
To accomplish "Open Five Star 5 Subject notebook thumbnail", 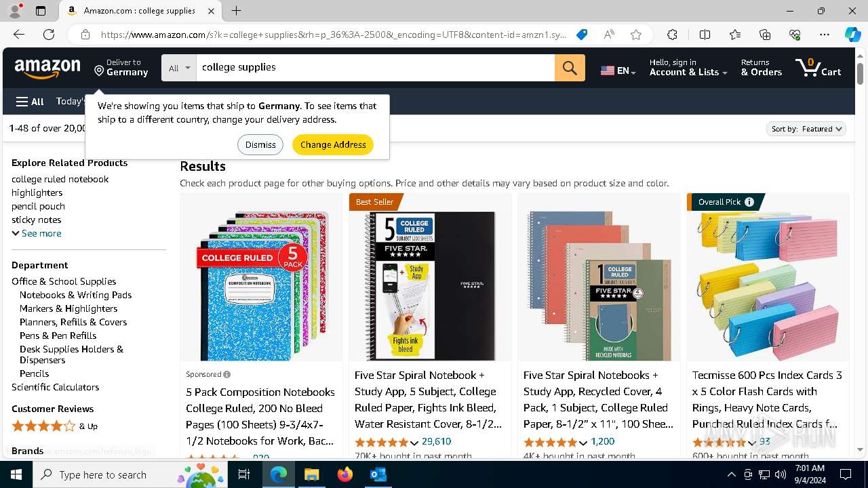I will (431, 286).
